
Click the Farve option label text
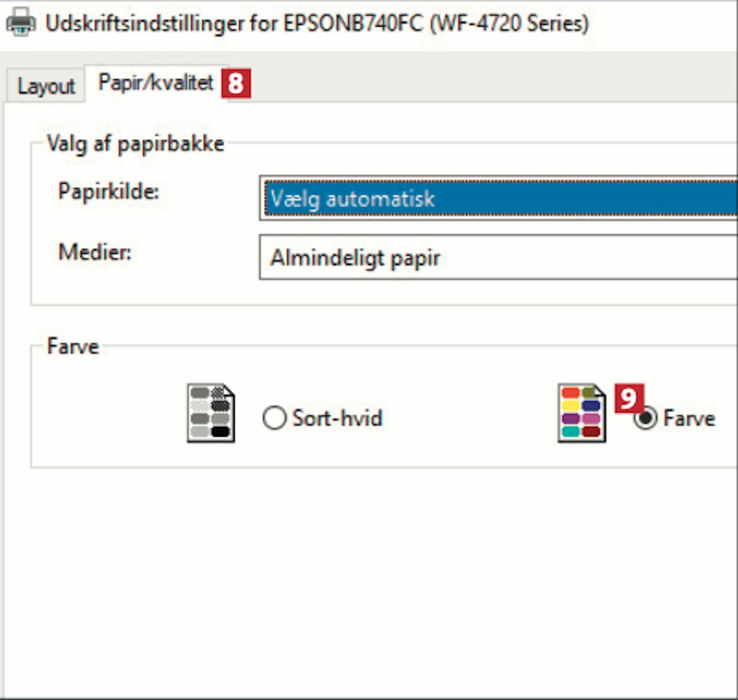coord(689,418)
